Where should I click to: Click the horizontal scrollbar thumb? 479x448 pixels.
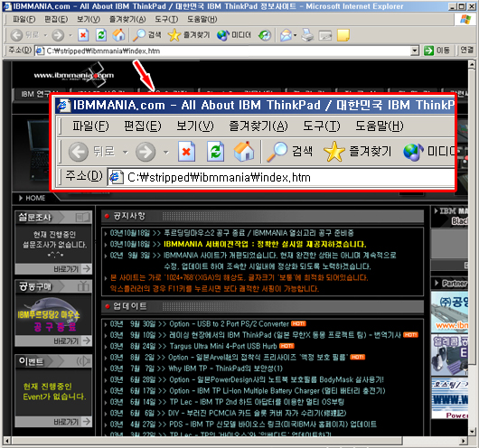tap(207, 441)
